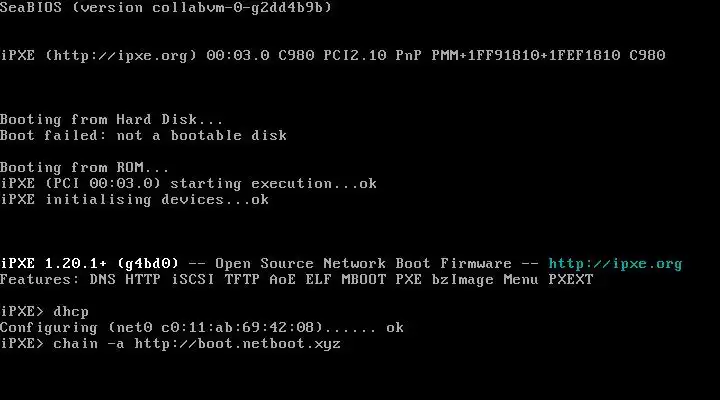
Task: Click 'Booting from Hard Disk...' line
Action: pos(112,119)
